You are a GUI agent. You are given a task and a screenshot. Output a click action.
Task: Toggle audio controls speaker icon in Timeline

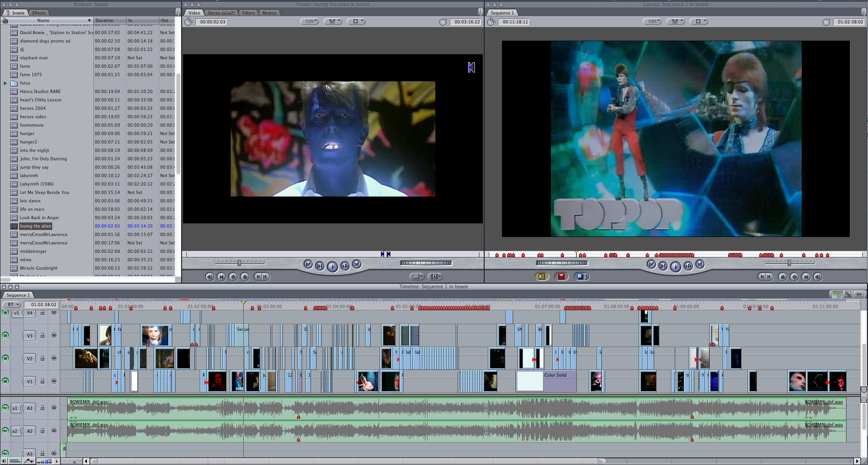tap(4, 461)
